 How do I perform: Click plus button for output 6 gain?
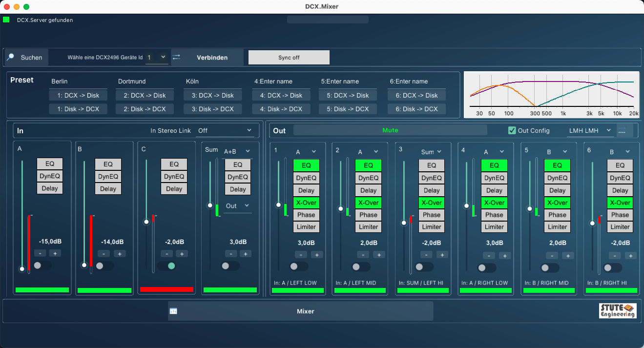point(631,256)
